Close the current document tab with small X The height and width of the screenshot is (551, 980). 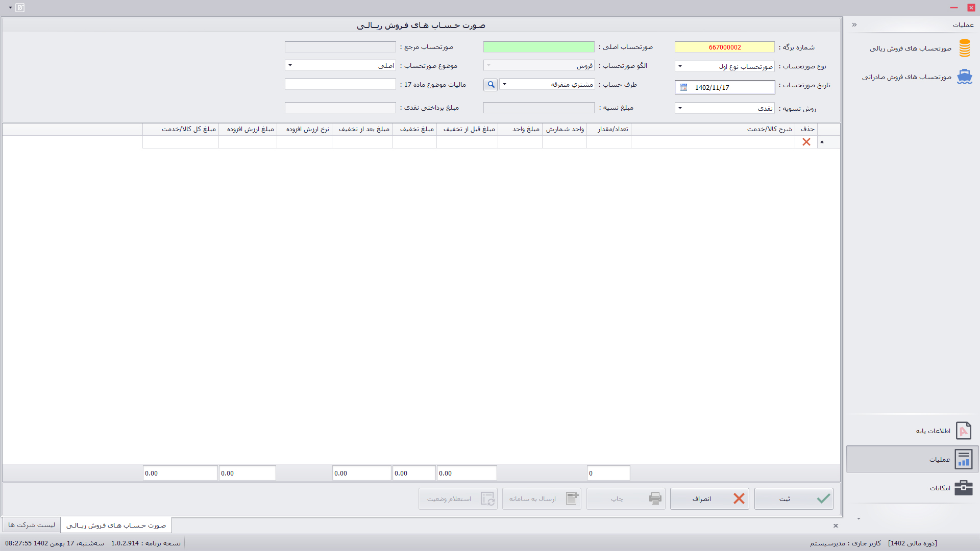coord(836,525)
